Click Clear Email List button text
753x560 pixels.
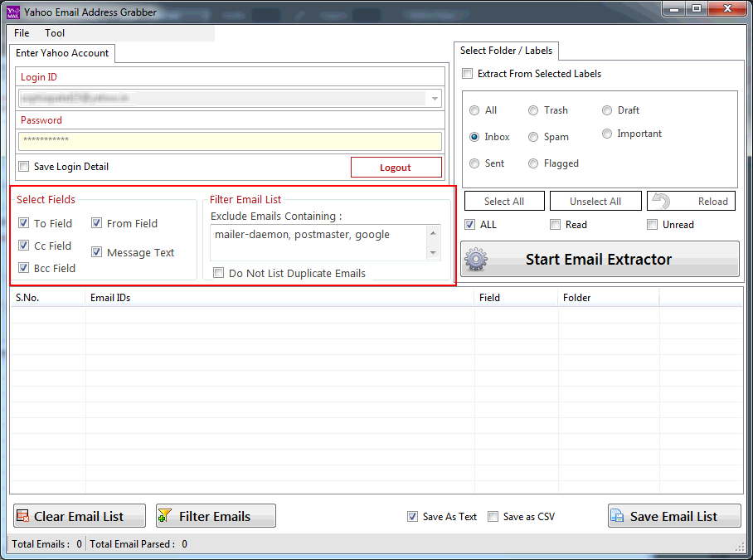coord(79,516)
